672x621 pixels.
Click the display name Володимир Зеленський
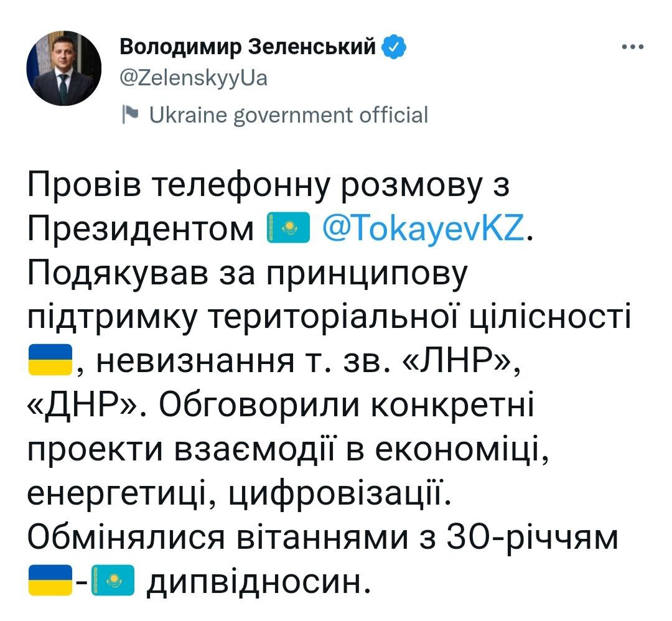247,46
